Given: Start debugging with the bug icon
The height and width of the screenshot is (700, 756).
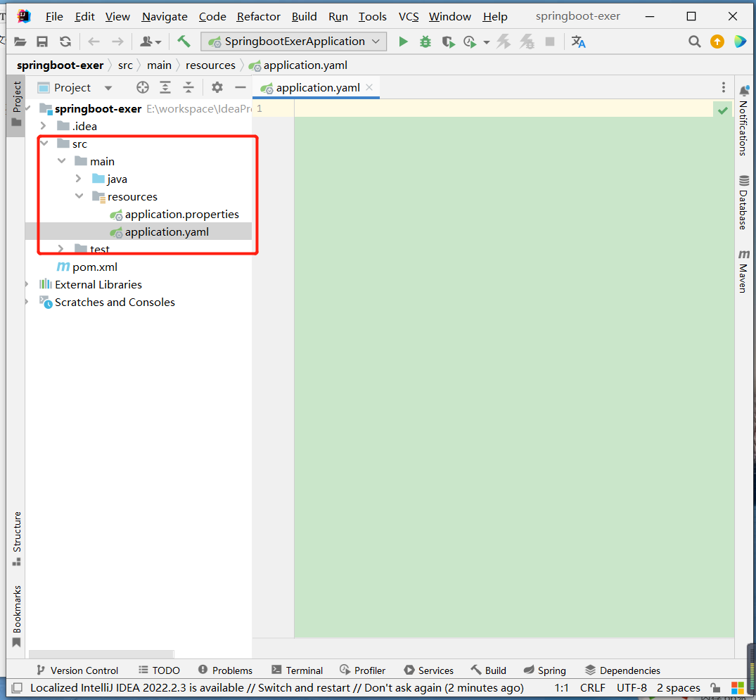Looking at the screenshot, I should [425, 42].
